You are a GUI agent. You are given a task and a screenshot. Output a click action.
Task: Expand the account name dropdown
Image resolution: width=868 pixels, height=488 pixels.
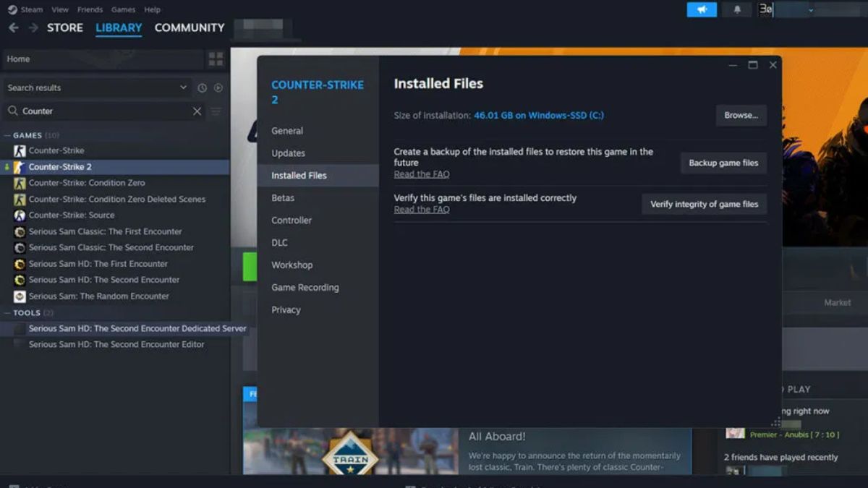[x=811, y=10]
